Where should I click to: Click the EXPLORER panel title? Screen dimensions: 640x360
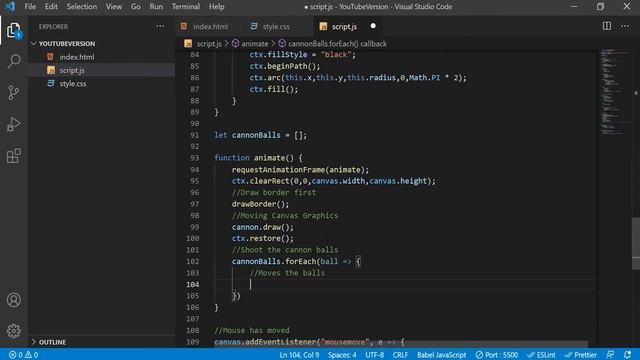[x=53, y=27]
